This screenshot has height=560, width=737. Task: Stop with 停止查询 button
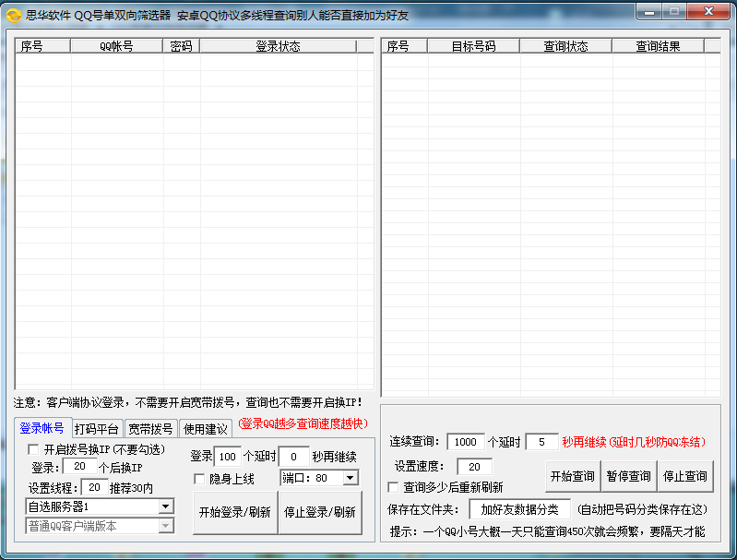pyautogui.click(x=684, y=476)
